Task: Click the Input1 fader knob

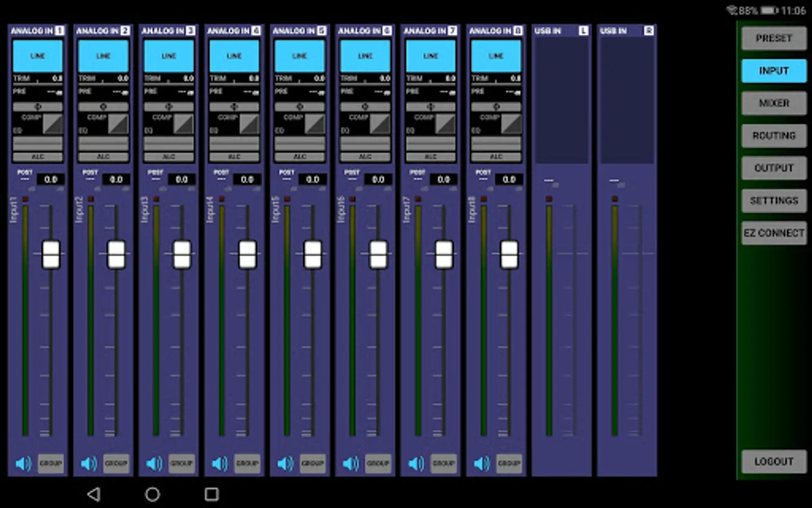Action: click(x=51, y=254)
